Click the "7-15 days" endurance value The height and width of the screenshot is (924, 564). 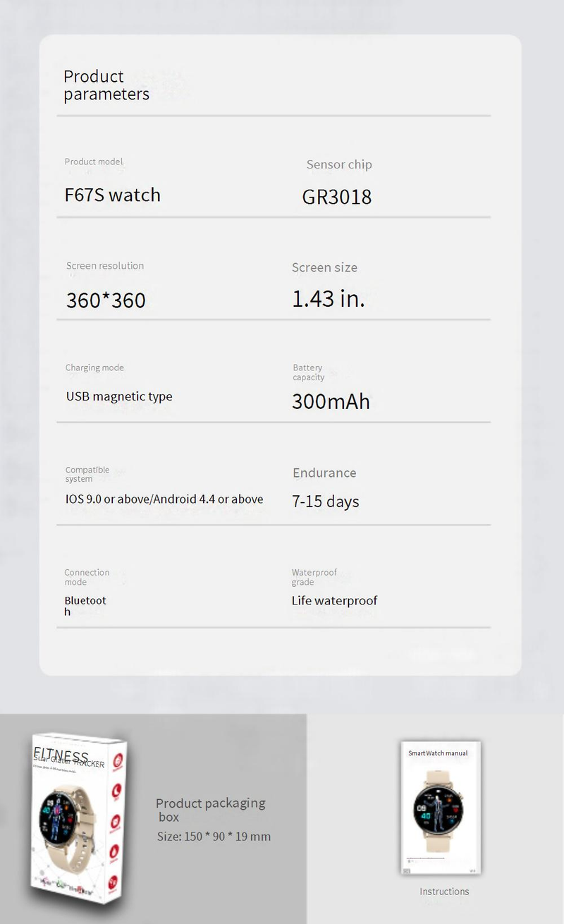pos(326,501)
